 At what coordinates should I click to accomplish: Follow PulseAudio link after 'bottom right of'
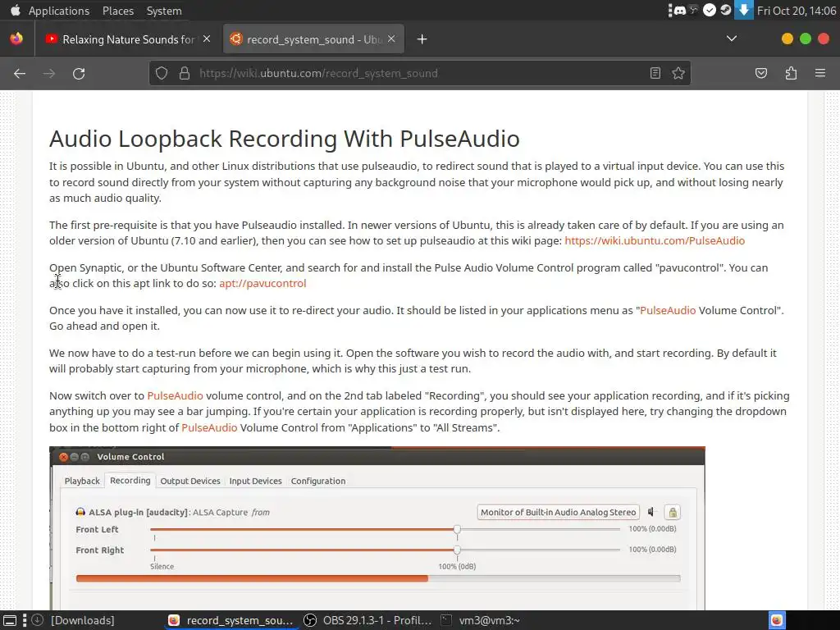pyautogui.click(x=209, y=427)
